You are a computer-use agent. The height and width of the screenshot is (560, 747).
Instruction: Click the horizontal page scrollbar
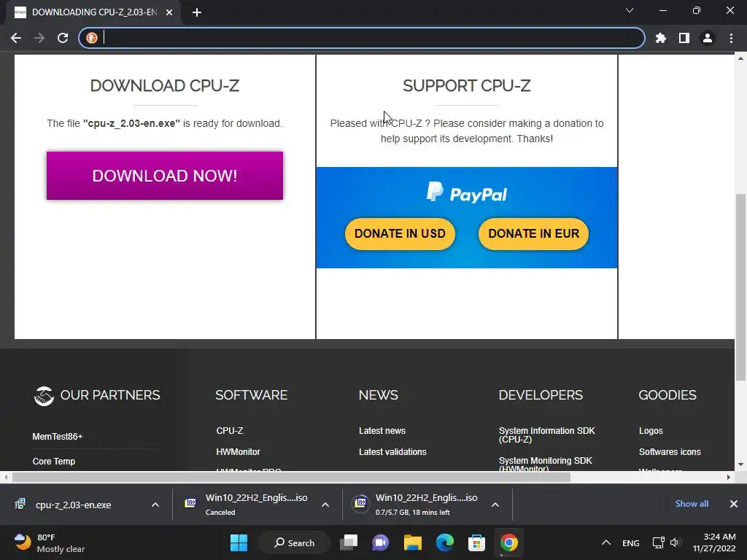pos(291,477)
